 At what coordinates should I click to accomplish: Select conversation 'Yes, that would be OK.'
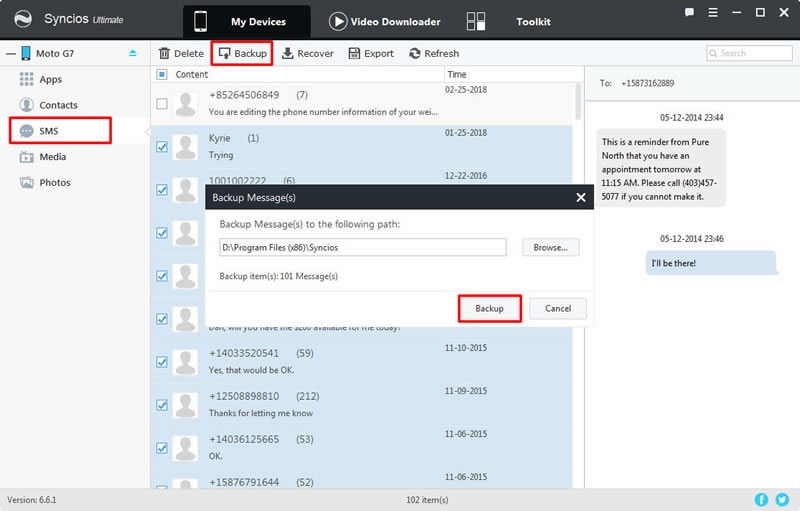click(x=362, y=362)
